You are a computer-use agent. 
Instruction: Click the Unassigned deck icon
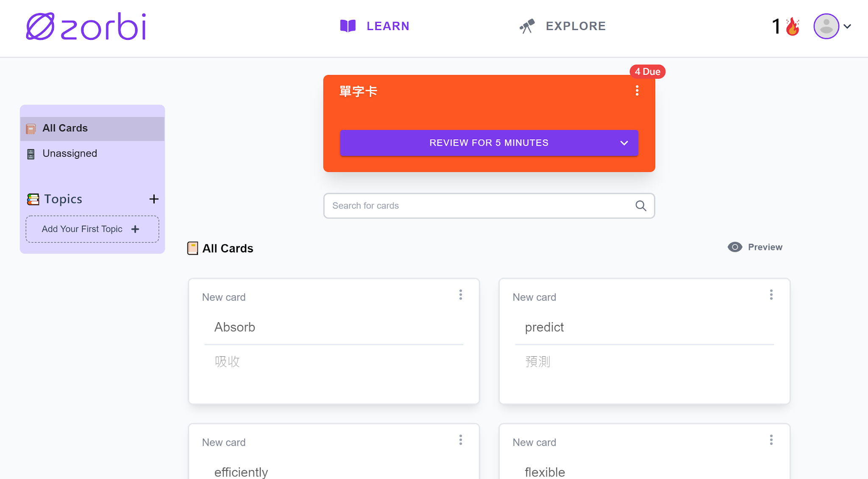click(31, 154)
